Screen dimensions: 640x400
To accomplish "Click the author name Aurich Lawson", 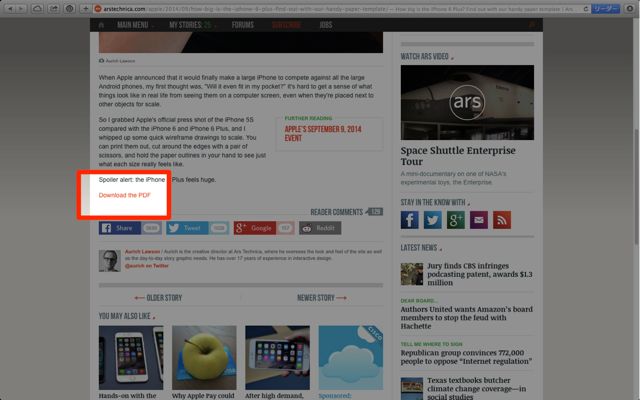I will tap(142, 251).
